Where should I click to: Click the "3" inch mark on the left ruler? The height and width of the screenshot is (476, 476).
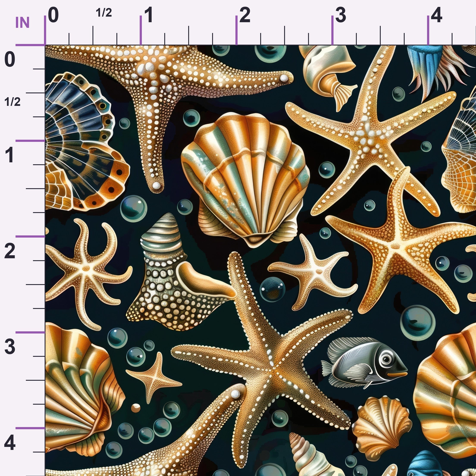[10, 347]
